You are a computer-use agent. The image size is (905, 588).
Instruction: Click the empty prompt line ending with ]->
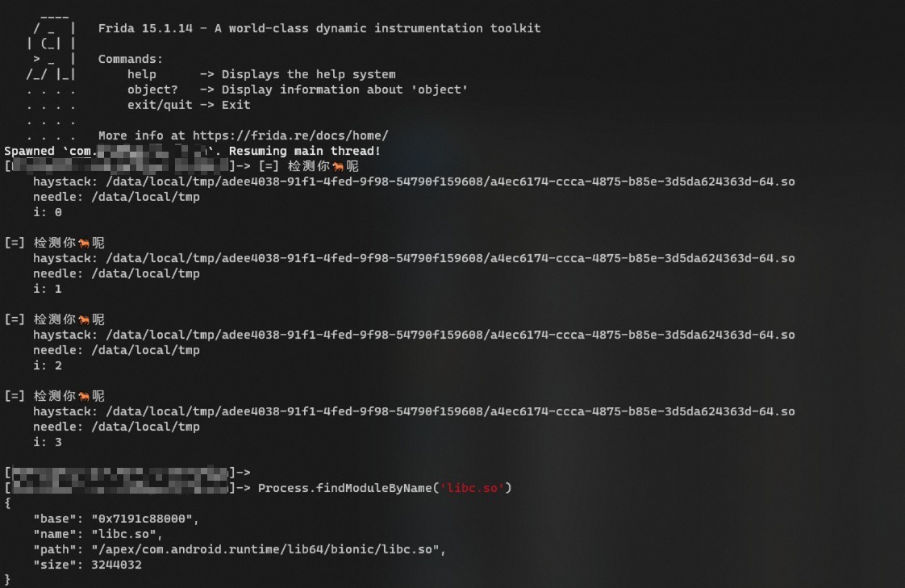pyautogui.click(x=127, y=473)
